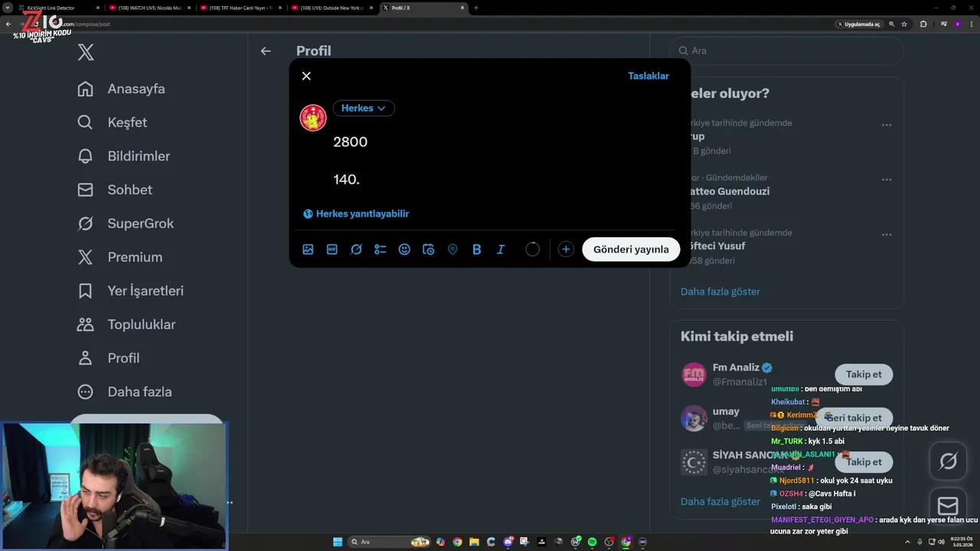Tag a location on the post
Screen dimensions: 980x551
[452, 249]
